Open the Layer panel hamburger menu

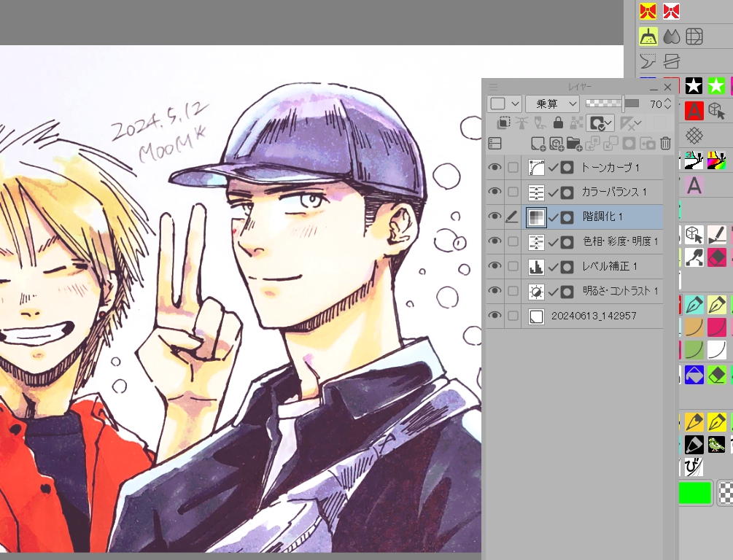493,87
